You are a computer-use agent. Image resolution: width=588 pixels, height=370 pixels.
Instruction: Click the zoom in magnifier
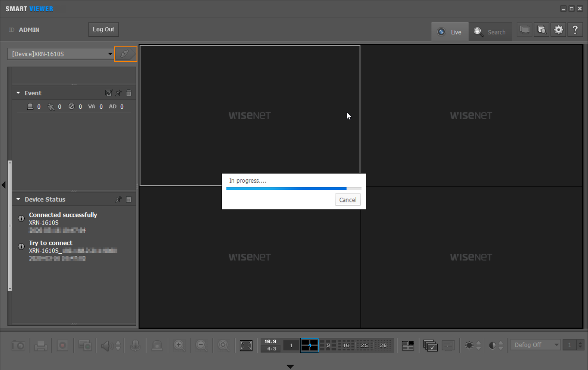(179, 345)
